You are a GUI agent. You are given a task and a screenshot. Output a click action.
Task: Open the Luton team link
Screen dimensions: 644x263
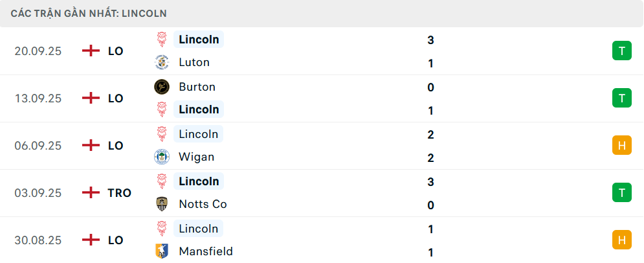pyautogui.click(x=194, y=62)
